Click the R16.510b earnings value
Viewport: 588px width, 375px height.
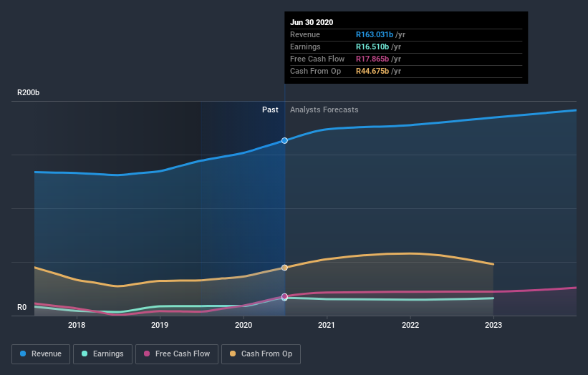372,47
